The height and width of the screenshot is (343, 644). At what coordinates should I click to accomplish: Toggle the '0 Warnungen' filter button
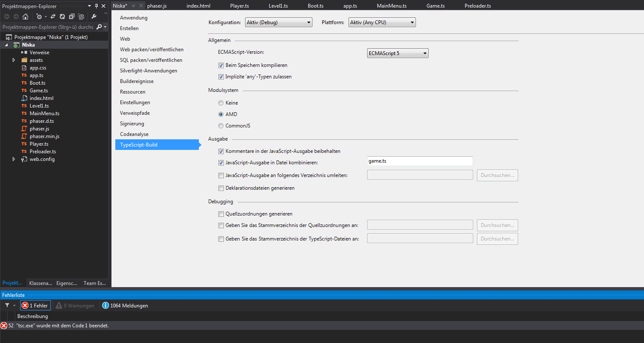(75, 305)
